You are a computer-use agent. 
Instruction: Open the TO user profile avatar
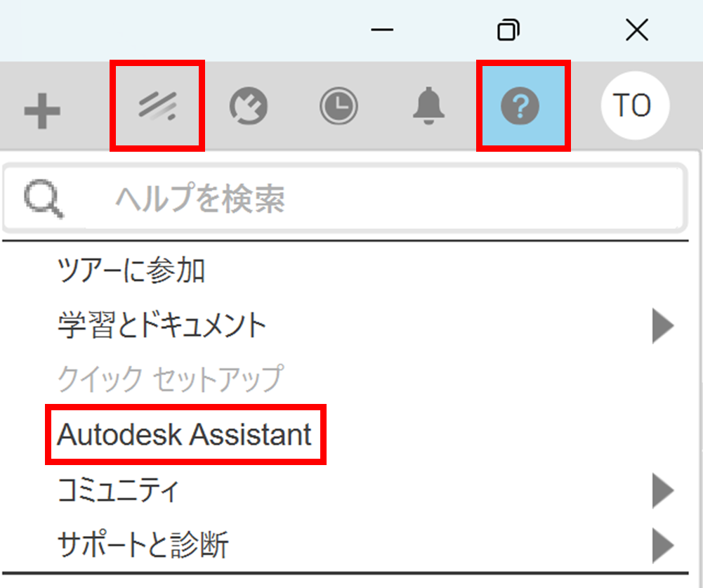tap(635, 106)
